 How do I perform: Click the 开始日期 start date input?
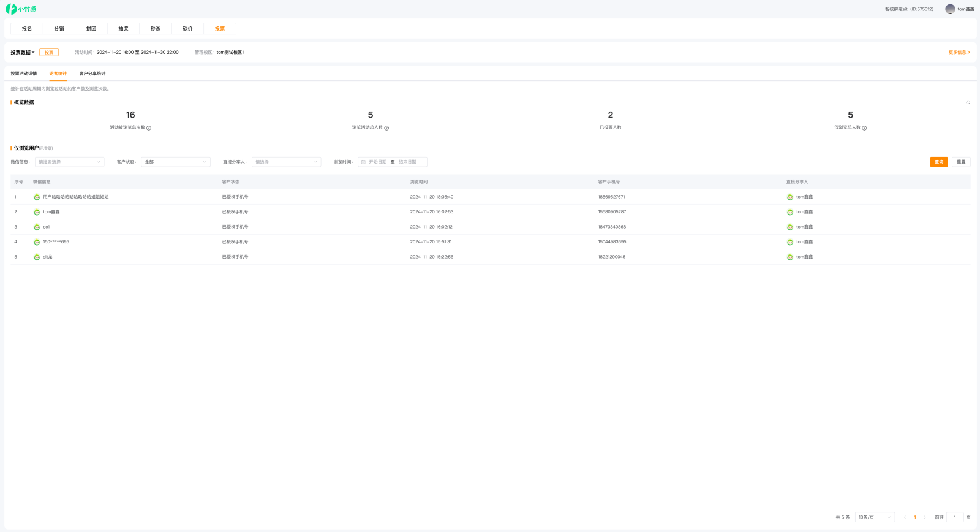tap(377, 162)
